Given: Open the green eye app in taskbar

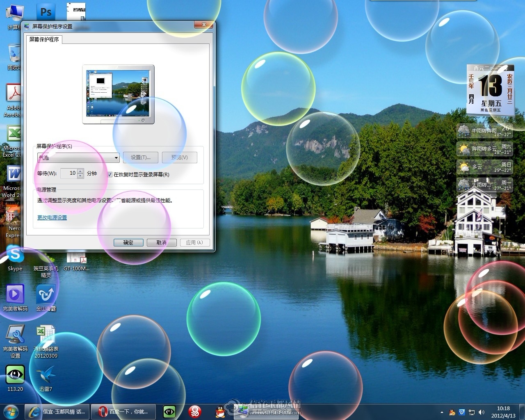Looking at the screenshot, I should [169, 411].
